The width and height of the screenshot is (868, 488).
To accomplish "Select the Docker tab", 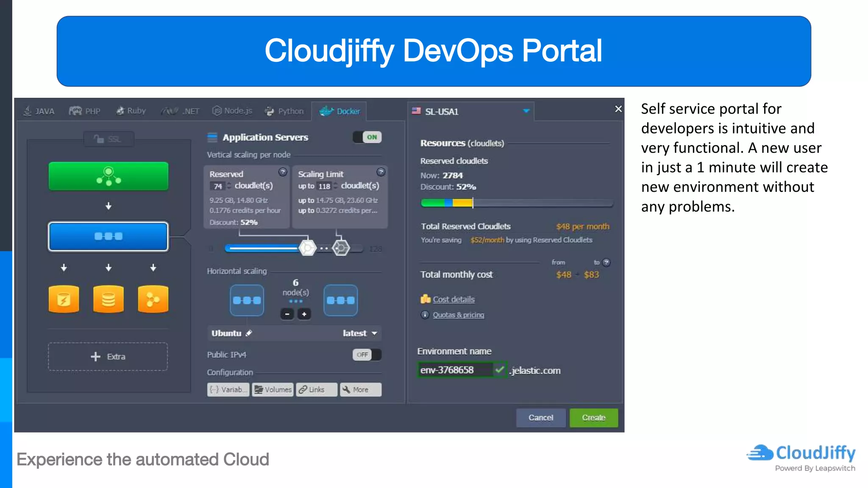I will pyautogui.click(x=339, y=111).
